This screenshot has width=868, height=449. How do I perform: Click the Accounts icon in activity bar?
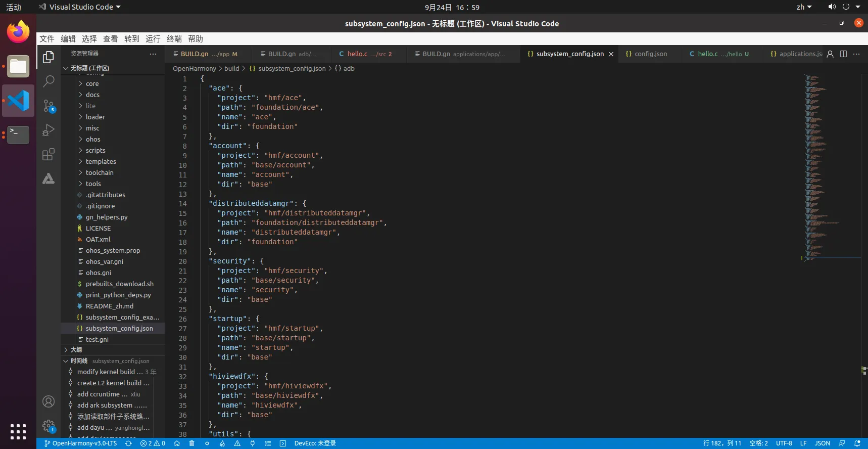coord(49,401)
